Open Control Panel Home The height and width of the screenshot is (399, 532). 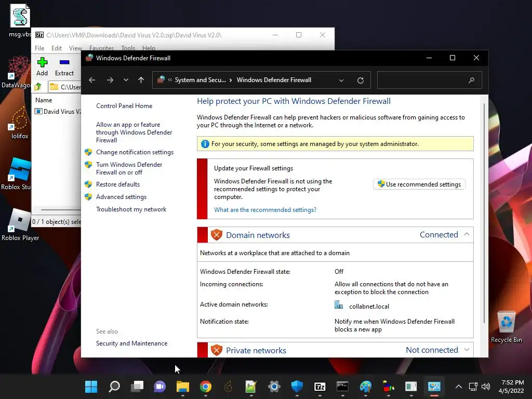tap(124, 106)
